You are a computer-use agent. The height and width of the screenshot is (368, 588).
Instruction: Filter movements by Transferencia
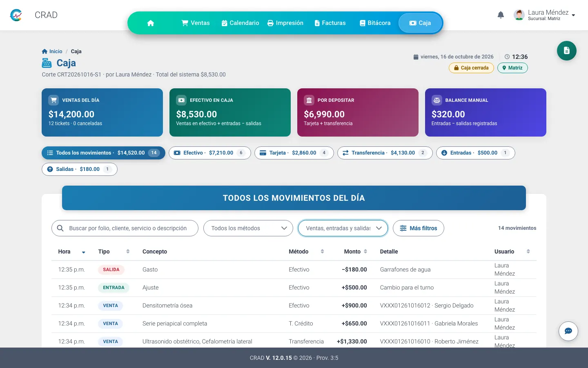385,153
